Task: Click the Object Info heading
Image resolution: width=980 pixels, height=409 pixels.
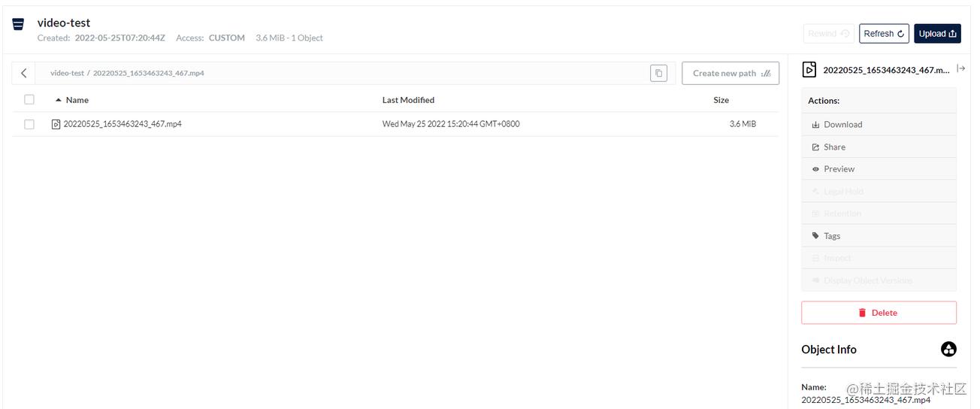Action: pos(828,350)
